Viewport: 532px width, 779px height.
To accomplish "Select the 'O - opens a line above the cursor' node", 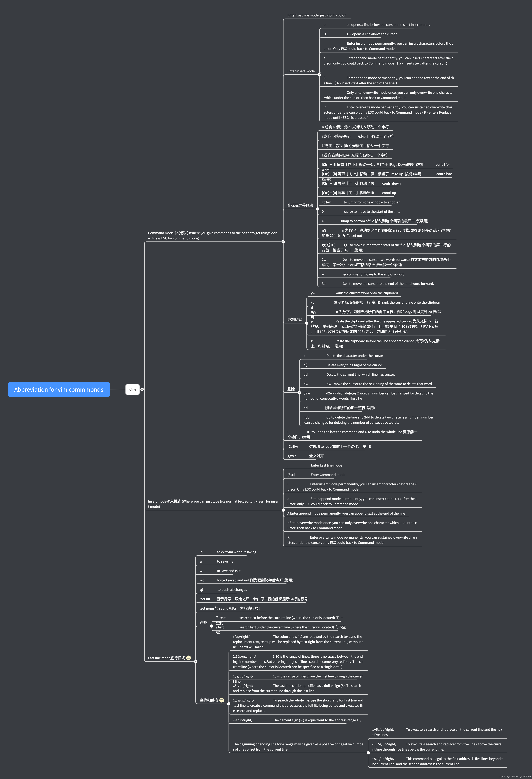I will coord(360,34).
